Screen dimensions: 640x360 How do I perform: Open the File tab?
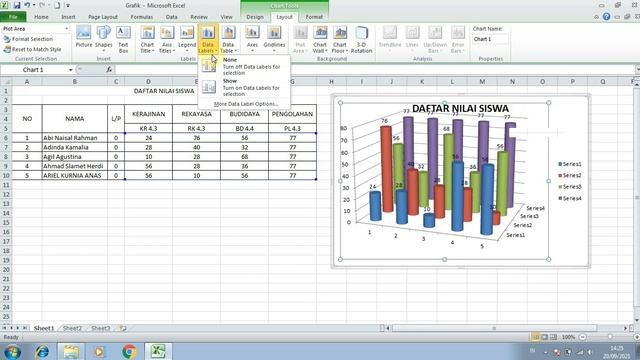(13, 17)
